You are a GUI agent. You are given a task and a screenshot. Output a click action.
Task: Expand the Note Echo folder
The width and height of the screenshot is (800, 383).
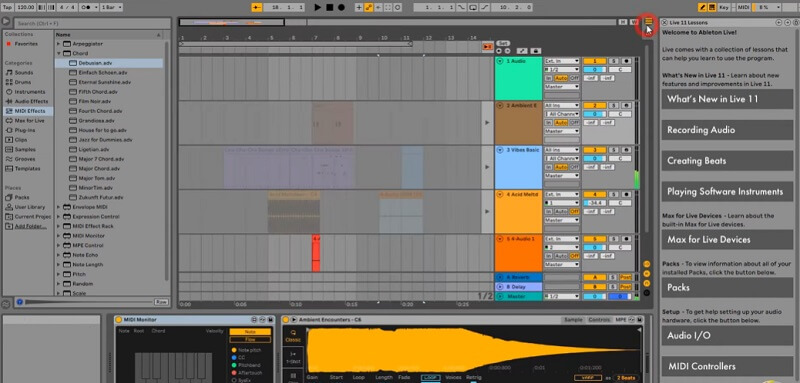click(x=59, y=254)
